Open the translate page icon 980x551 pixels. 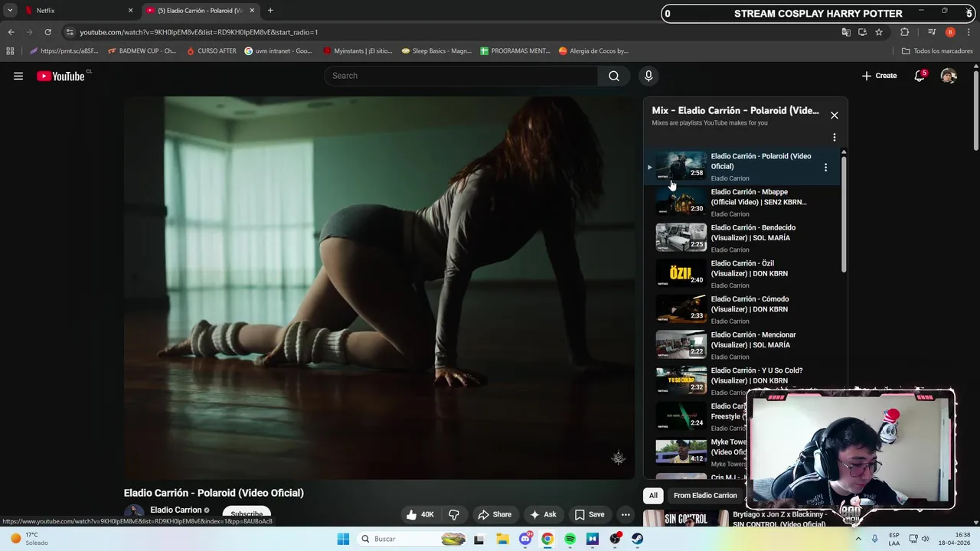(x=846, y=32)
